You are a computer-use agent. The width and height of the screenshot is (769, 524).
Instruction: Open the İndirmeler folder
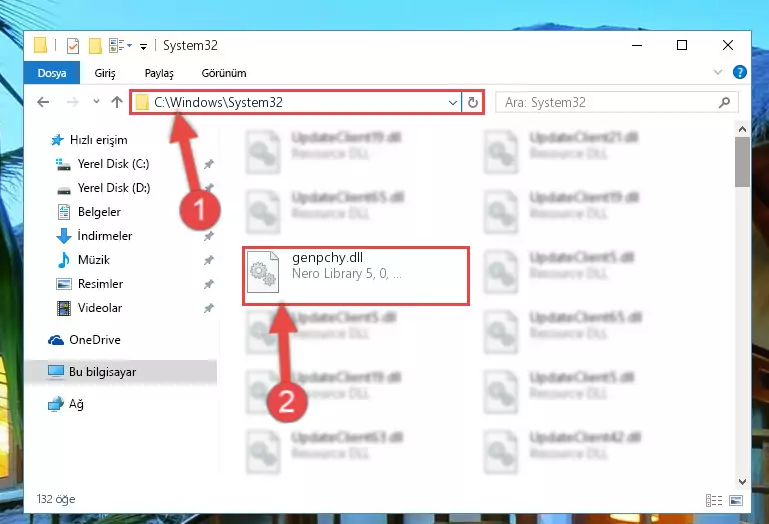[x=104, y=236]
